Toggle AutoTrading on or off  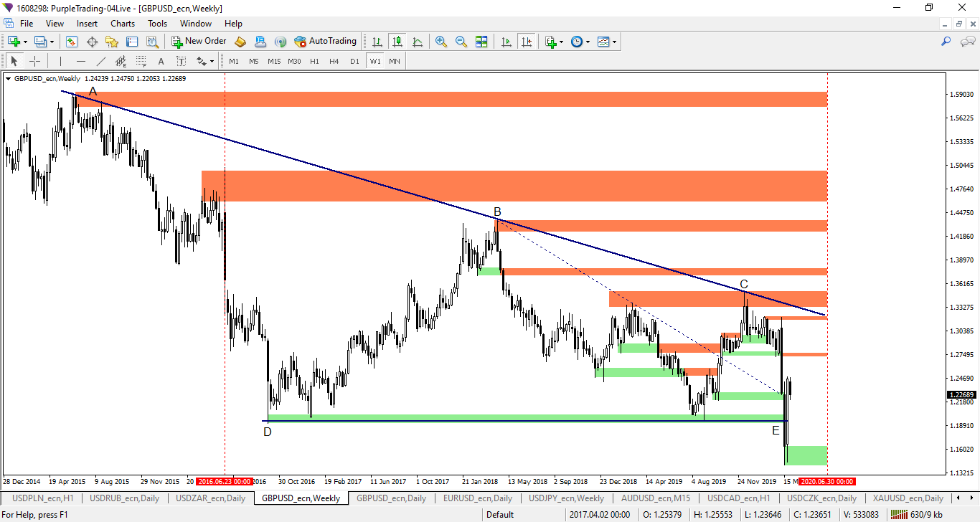point(325,42)
